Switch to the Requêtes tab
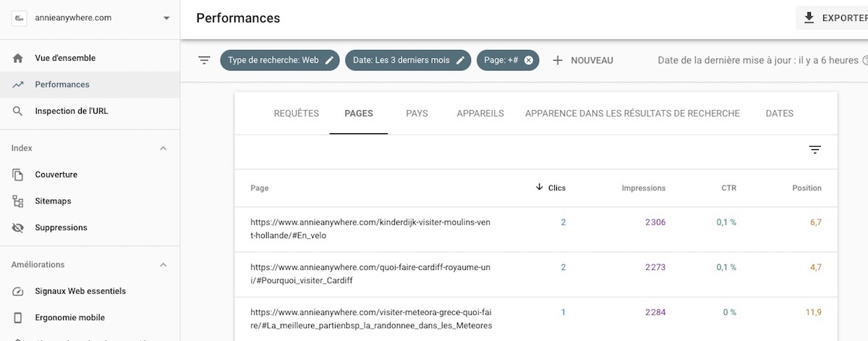 [297, 114]
